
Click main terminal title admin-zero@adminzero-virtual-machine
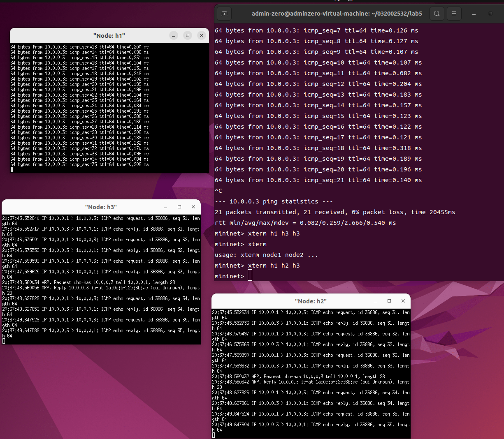[x=337, y=14]
